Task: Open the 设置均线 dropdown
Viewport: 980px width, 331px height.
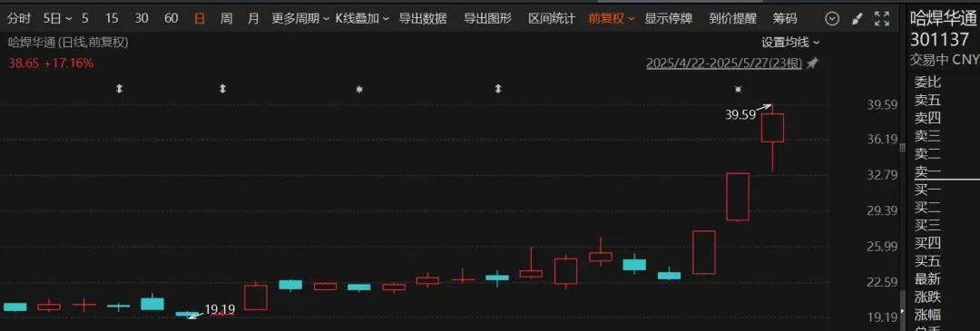Action: pos(790,43)
